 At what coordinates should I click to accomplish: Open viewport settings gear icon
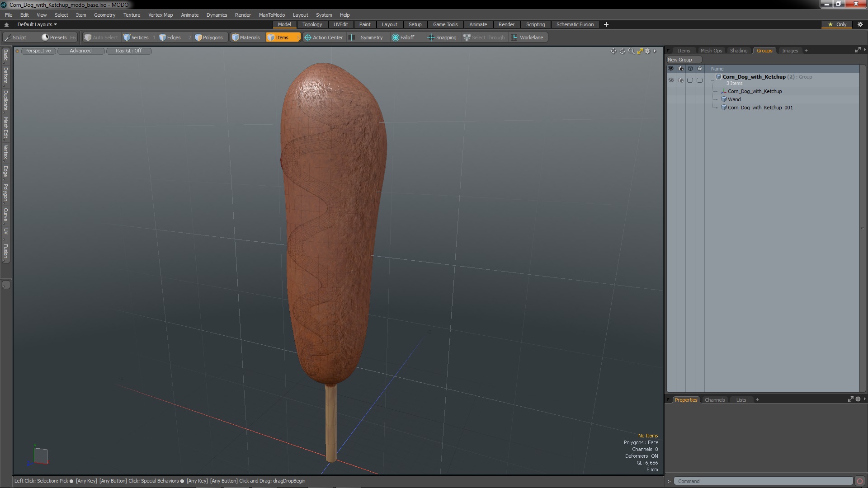pyautogui.click(x=647, y=51)
